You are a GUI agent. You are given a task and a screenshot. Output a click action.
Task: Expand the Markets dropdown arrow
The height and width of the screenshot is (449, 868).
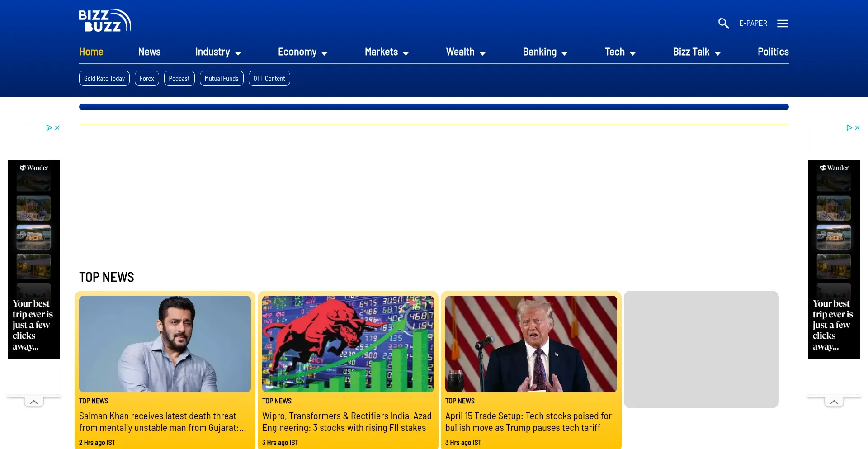click(406, 54)
